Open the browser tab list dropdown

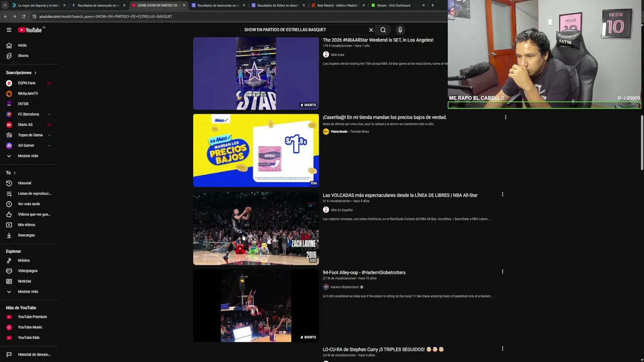(6, 5)
